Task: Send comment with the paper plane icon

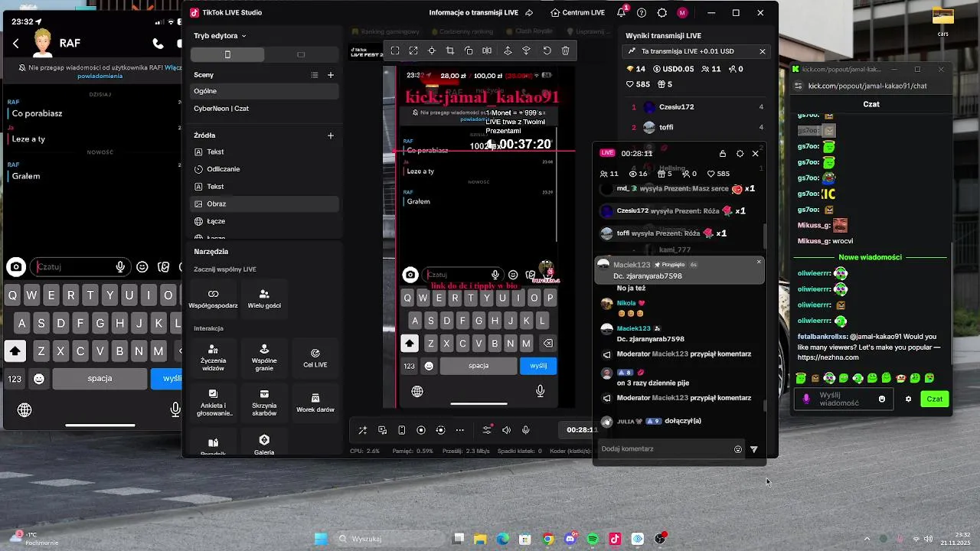Action: pos(754,449)
